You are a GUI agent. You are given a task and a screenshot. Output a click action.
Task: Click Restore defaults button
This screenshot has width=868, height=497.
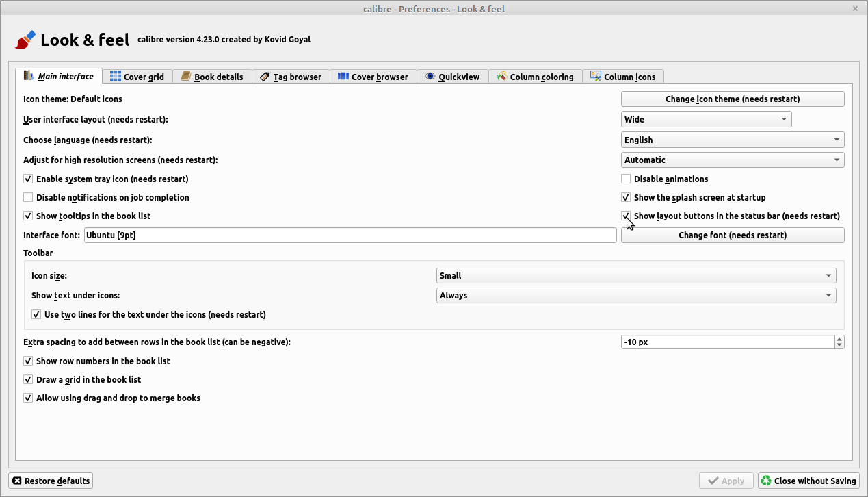point(51,481)
